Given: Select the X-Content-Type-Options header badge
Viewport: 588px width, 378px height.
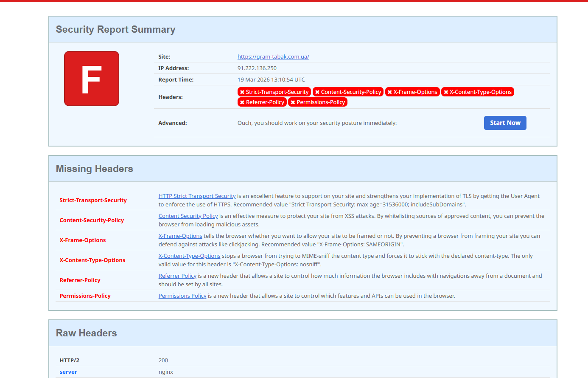Looking at the screenshot, I should click(478, 92).
